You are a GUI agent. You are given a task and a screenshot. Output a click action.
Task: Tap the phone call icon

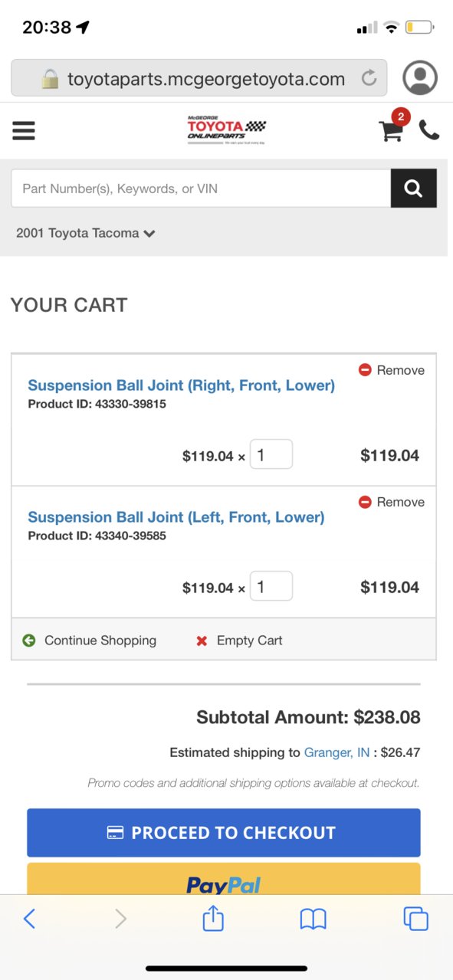click(x=429, y=130)
